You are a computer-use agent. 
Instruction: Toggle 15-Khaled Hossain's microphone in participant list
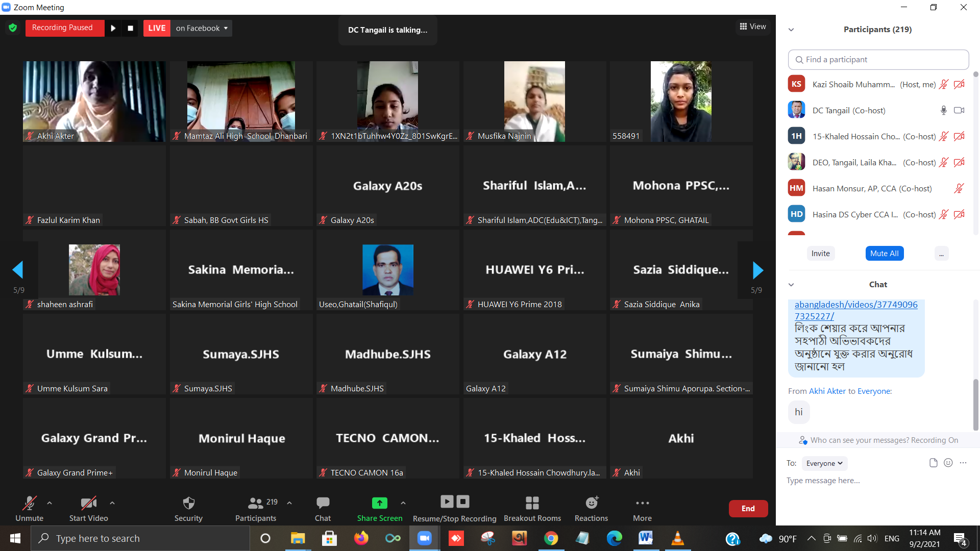click(x=944, y=136)
